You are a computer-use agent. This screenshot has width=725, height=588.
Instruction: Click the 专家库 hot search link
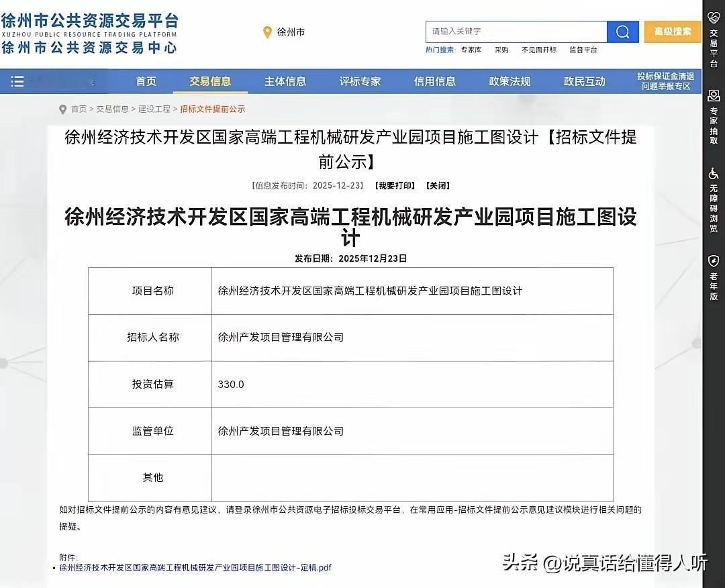471,50
